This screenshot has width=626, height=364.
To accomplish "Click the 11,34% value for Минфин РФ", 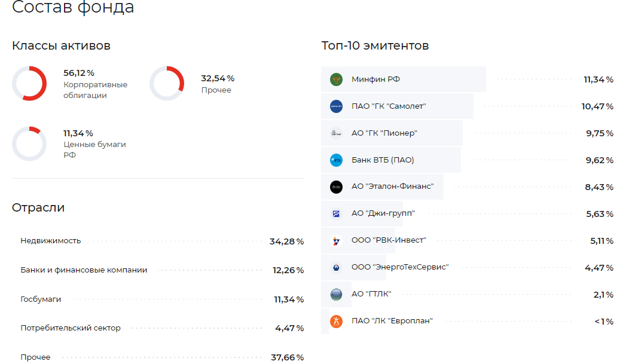I will click(598, 79).
